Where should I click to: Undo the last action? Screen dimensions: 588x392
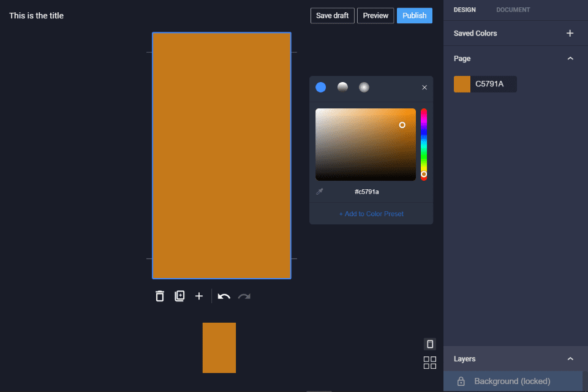[x=224, y=296]
